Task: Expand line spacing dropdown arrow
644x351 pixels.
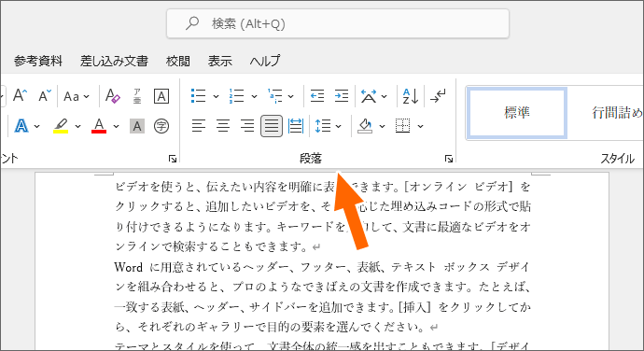Action: (339, 126)
